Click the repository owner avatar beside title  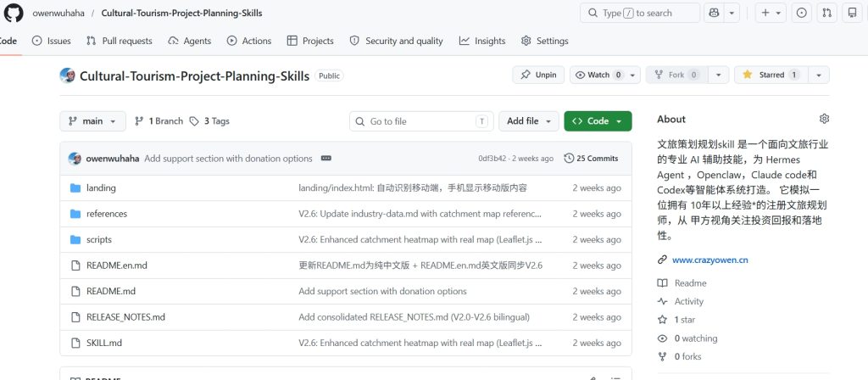pyautogui.click(x=68, y=75)
